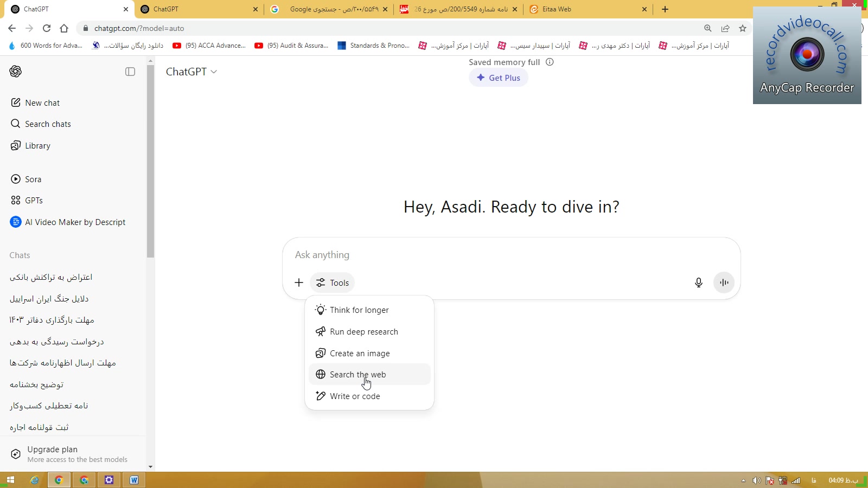The width and height of the screenshot is (868, 488).
Task: Collapse the sidebar with the panel toggle icon
Action: click(x=130, y=72)
